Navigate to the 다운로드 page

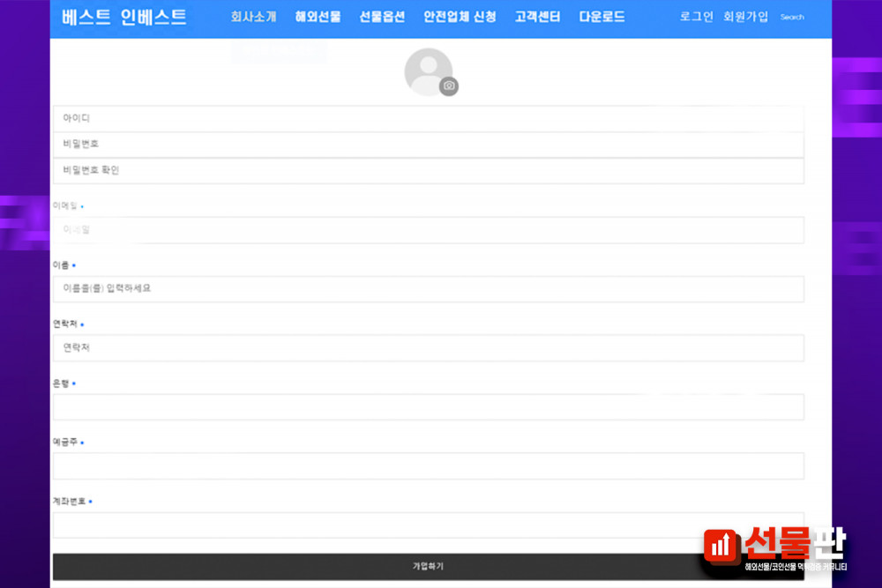[602, 17]
